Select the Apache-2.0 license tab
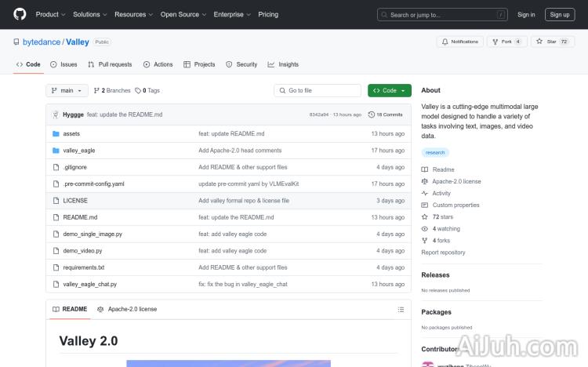 point(127,309)
